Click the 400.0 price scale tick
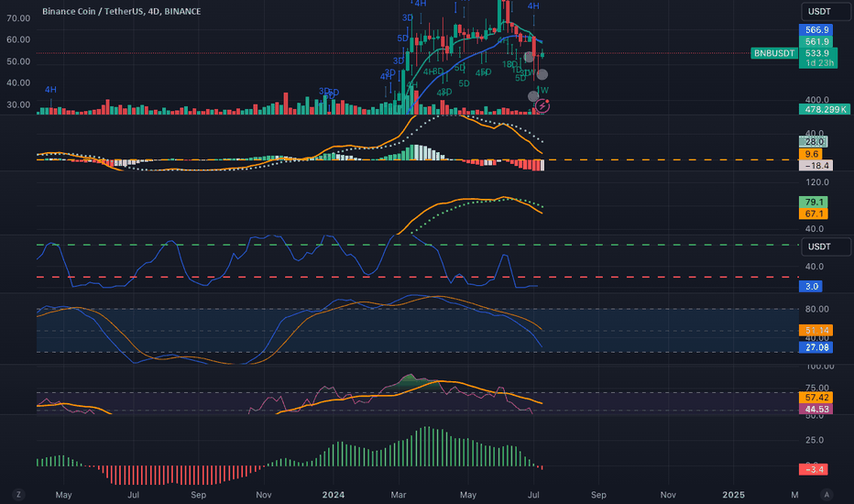854x504 pixels. click(817, 100)
